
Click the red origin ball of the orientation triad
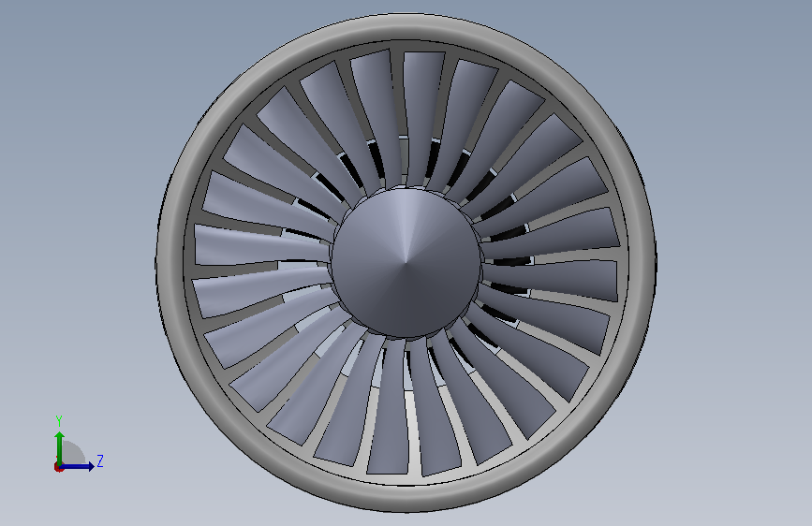[58, 467]
